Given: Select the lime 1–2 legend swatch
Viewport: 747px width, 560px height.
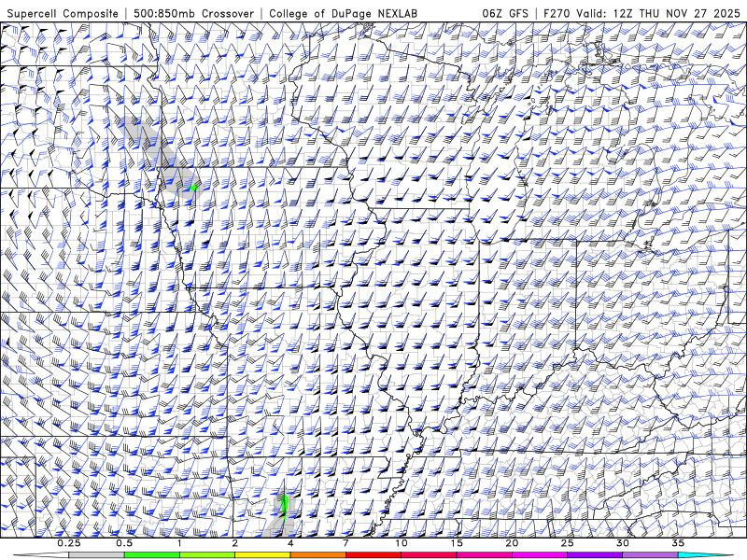Looking at the screenshot, I should pos(207,555).
